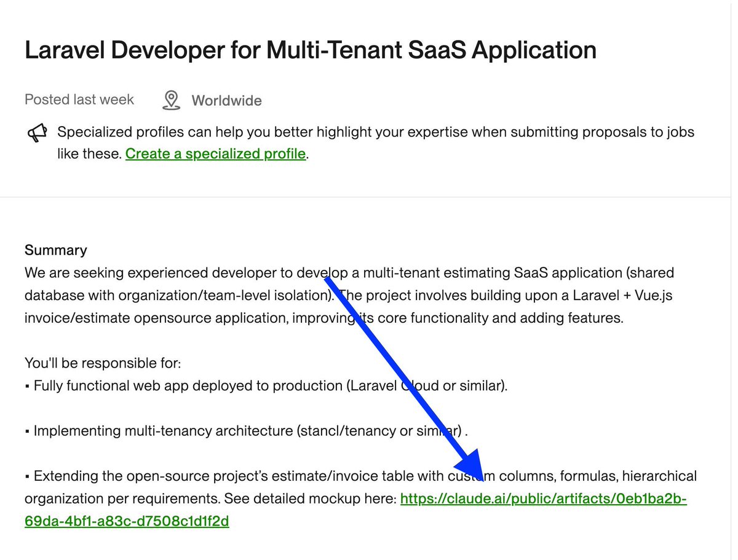The image size is (738, 560).
Task: Click the bullet Implementing multi-tenancy architecture
Action: [x=247, y=431]
